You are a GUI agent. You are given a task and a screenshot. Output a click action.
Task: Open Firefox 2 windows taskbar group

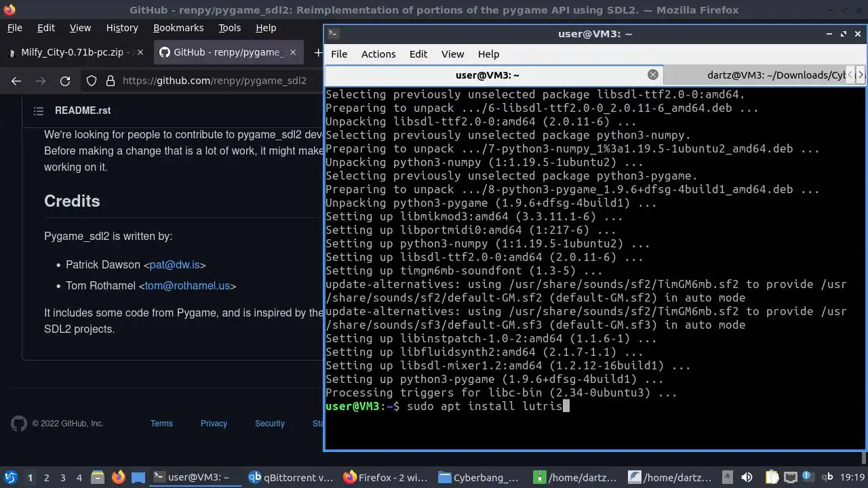387,477
